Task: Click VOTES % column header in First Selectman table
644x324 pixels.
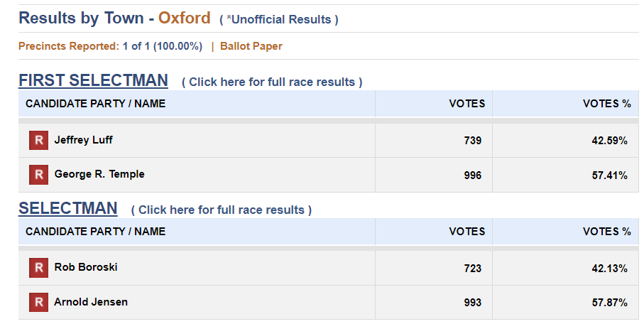Action: coord(606,104)
